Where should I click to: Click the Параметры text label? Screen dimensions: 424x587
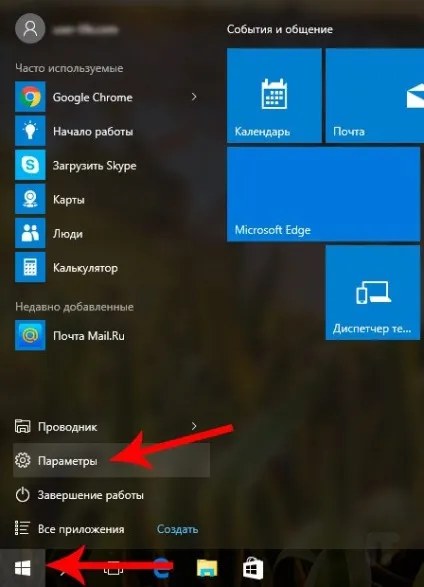coord(68,461)
